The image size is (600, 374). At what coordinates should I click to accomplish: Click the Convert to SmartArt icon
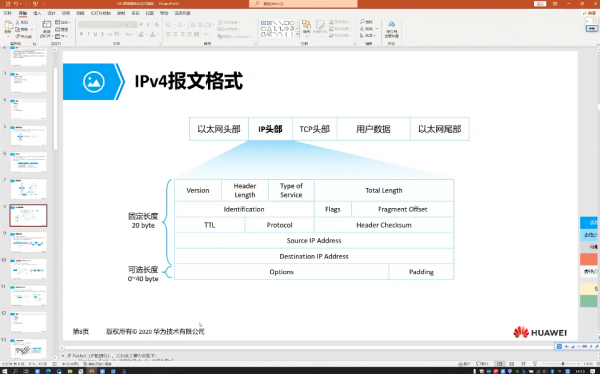pos(220,36)
